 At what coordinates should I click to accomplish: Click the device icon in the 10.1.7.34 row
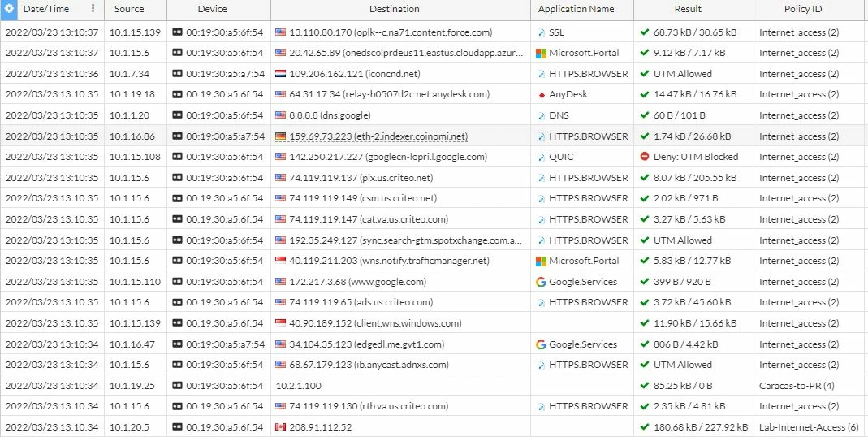click(x=177, y=74)
